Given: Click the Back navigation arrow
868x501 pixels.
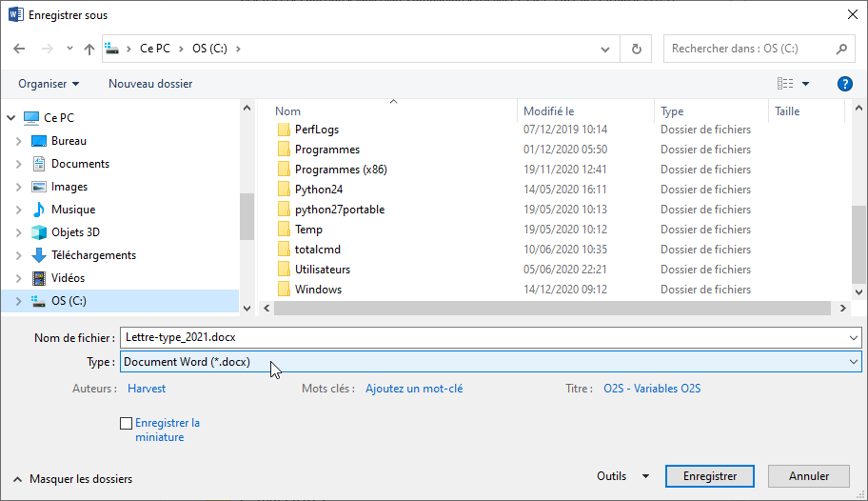Looking at the screenshot, I should 19,49.
